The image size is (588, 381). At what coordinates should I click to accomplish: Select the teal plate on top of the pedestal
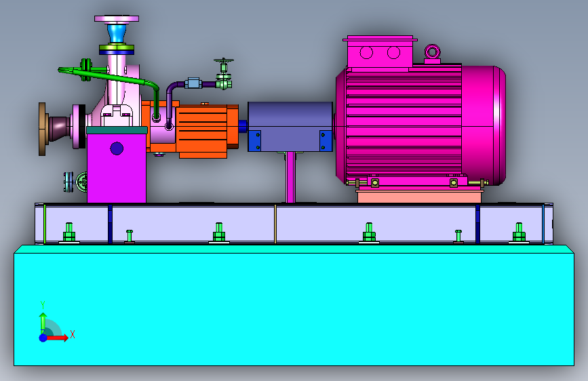[x=117, y=130]
